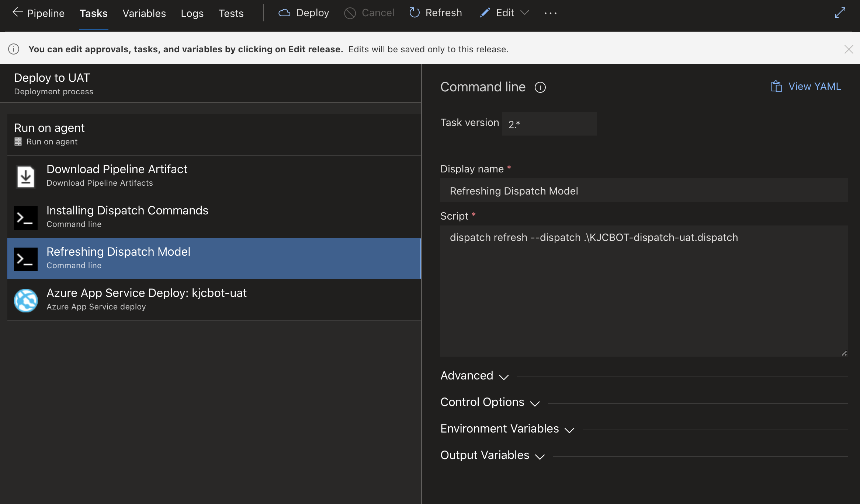Click the Command line info icon
The width and height of the screenshot is (860, 504).
(540, 87)
